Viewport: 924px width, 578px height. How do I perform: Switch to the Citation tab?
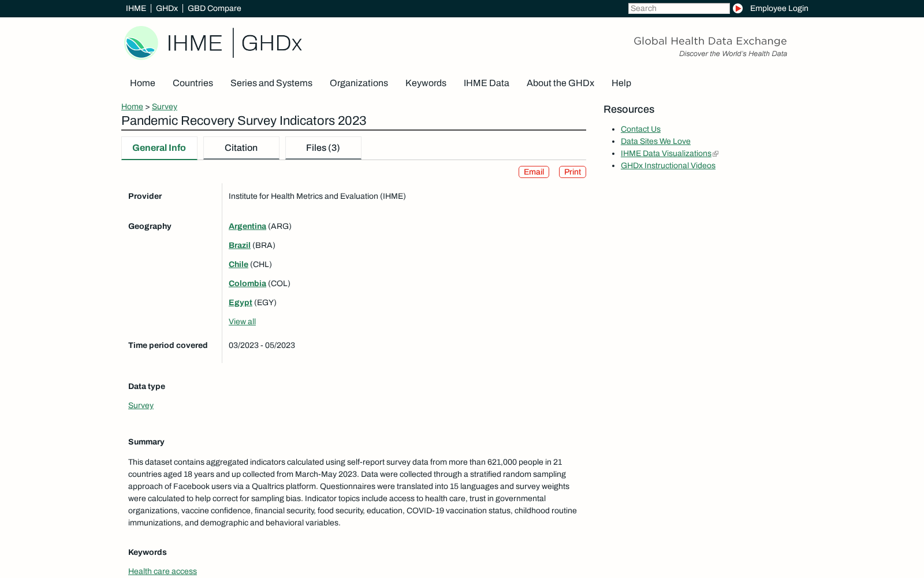point(241,148)
